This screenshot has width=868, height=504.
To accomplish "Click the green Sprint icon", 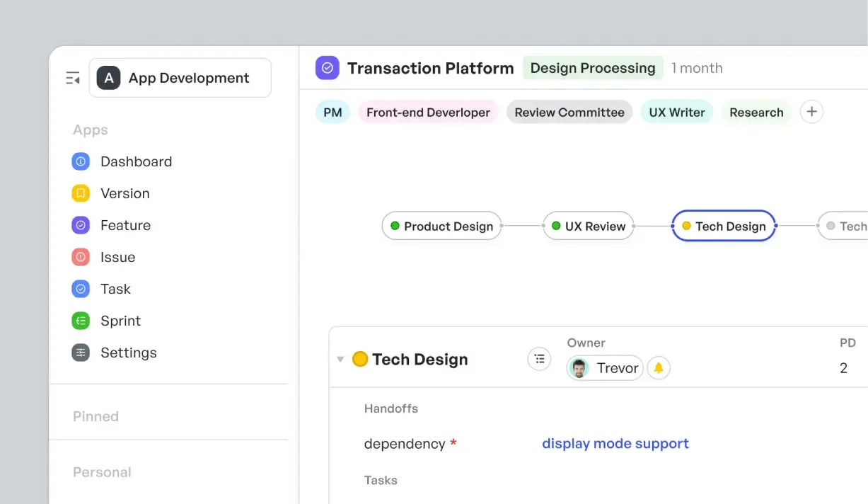I will (81, 321).
